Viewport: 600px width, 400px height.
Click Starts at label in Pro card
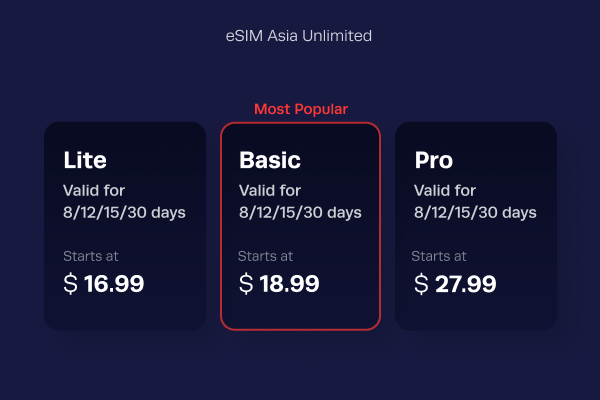[439, 256]
